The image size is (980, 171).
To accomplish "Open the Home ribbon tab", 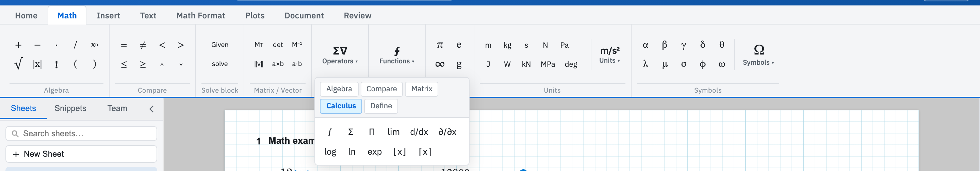I will tap(26, 16).
